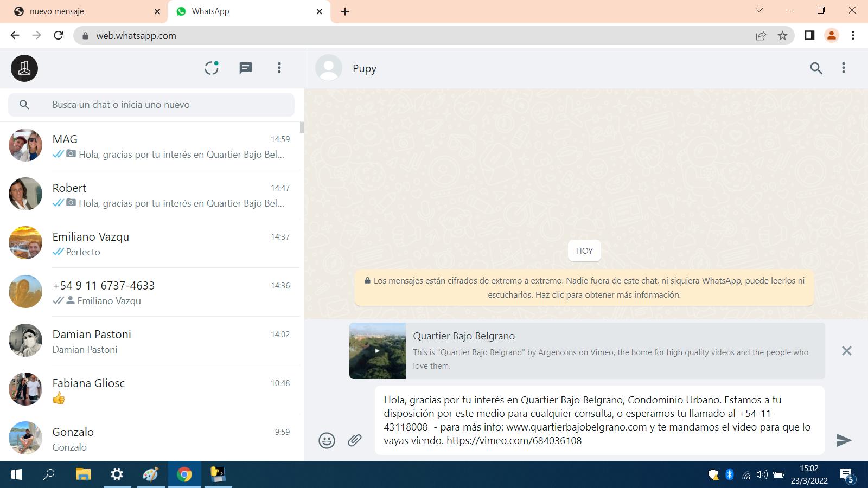Open the MAG chat
The image size is (868, 488).
click(151, 146)
